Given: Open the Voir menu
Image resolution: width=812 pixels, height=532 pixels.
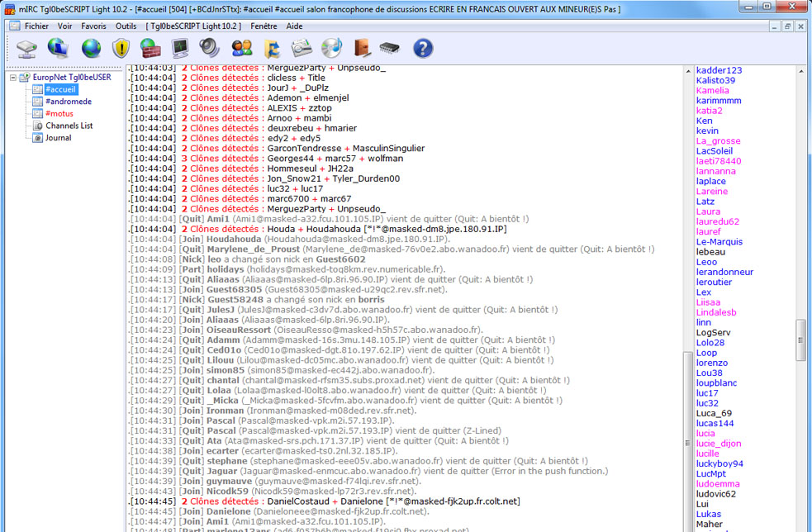Looking at the screenshot, I should (x=64, y=26).
